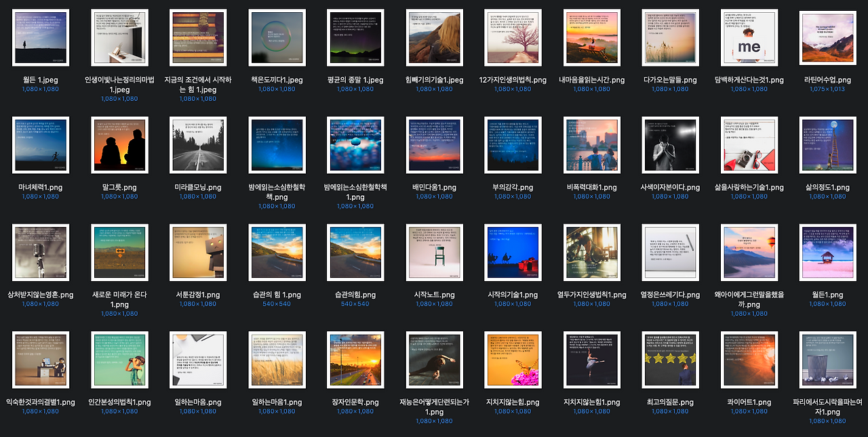
Task: Select the 평균의 종말 1.jpeg thumbnail
Action: pyautogui.click(x=355, y=38)
